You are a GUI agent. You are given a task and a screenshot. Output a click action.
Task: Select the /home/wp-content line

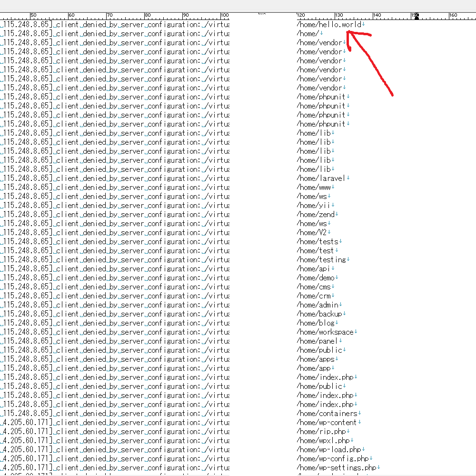click(327, 423)
